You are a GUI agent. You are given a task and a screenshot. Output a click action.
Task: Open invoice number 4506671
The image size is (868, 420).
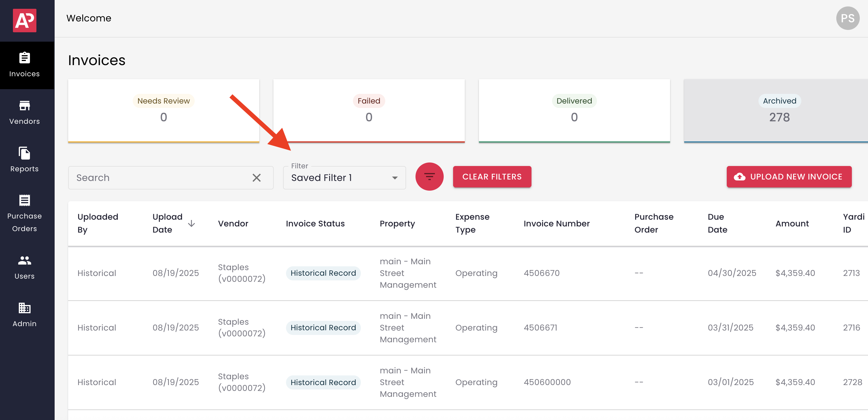(541, 327)
